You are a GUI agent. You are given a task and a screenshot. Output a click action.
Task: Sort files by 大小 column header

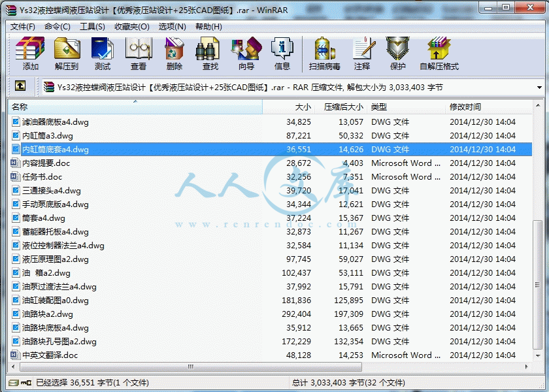pos(288,106)
